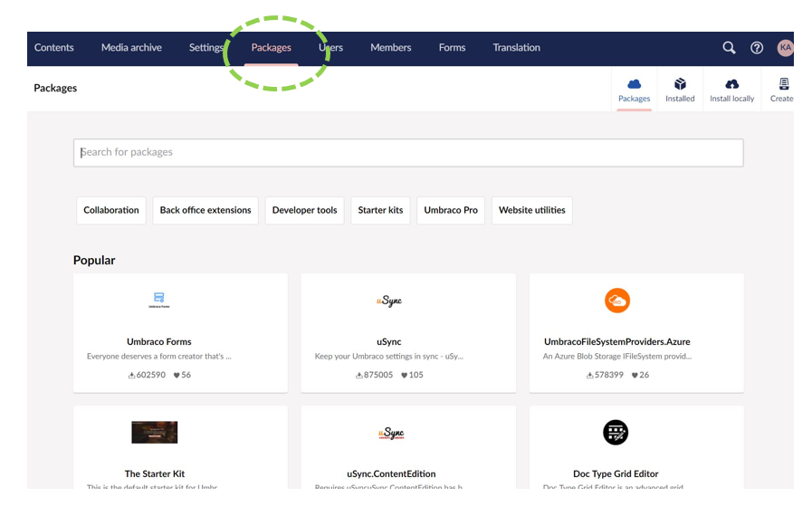The height and width of the screenshot is (516, 812).
Task: Open the Translation section
Action: (x=516, y=48)
